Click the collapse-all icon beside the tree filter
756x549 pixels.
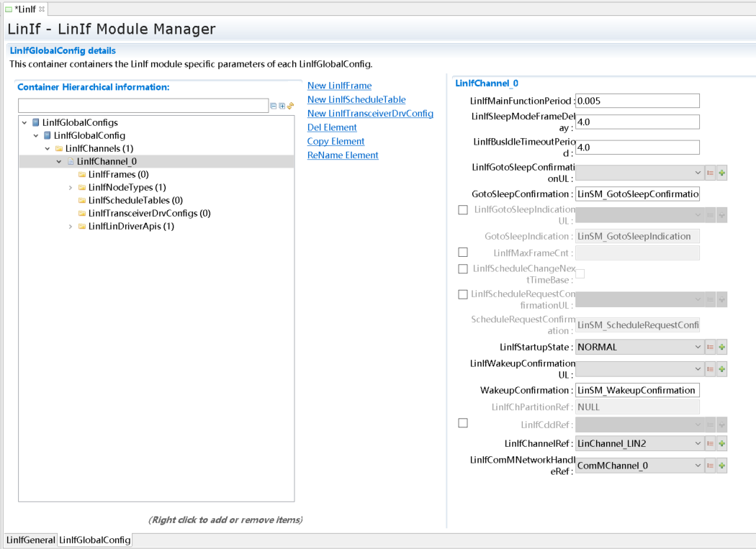tap(274, 106)
